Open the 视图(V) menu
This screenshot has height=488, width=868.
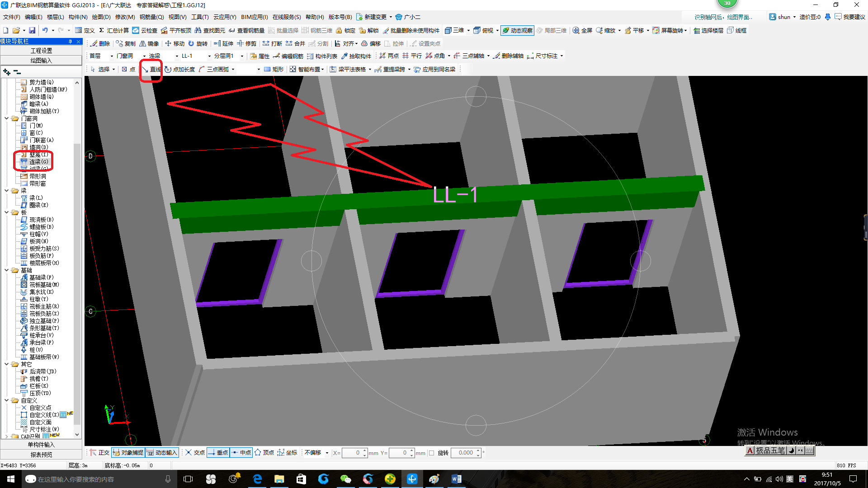coord(177,17)
